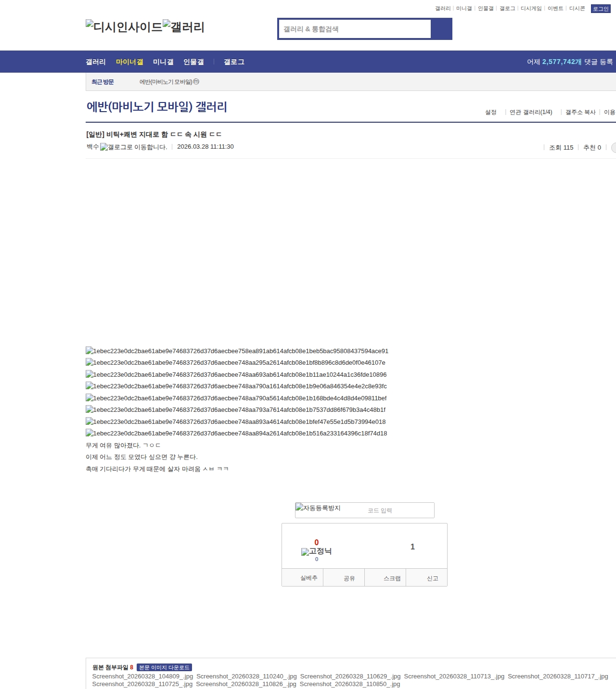Viewport: 616px width, 689px height.
Task: Open 갤로그 in the blue navigation bar
Action: pos(234,62)
